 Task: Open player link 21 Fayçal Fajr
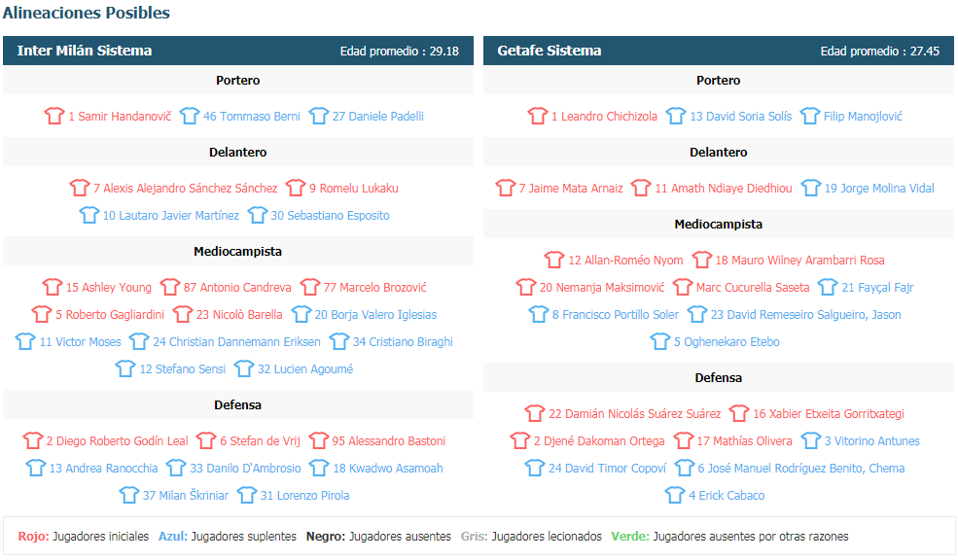point(878,287)
